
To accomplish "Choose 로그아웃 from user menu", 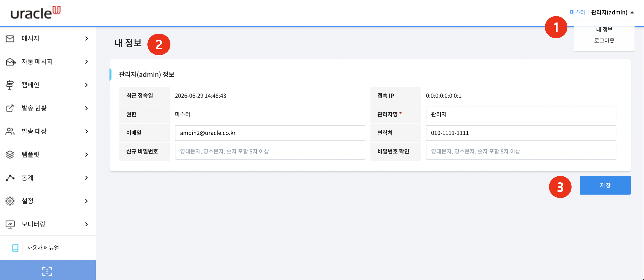I will tap(604, 41).
